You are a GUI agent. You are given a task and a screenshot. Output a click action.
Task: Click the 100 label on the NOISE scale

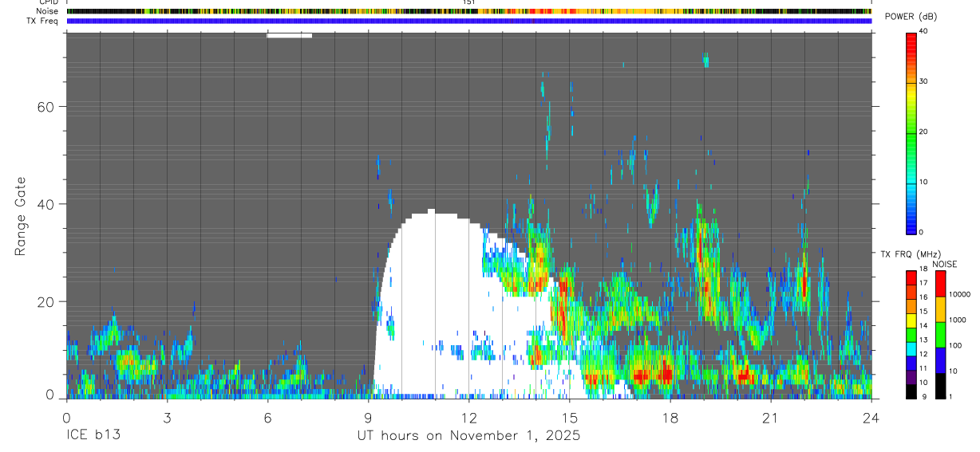[x=955, y=346]
